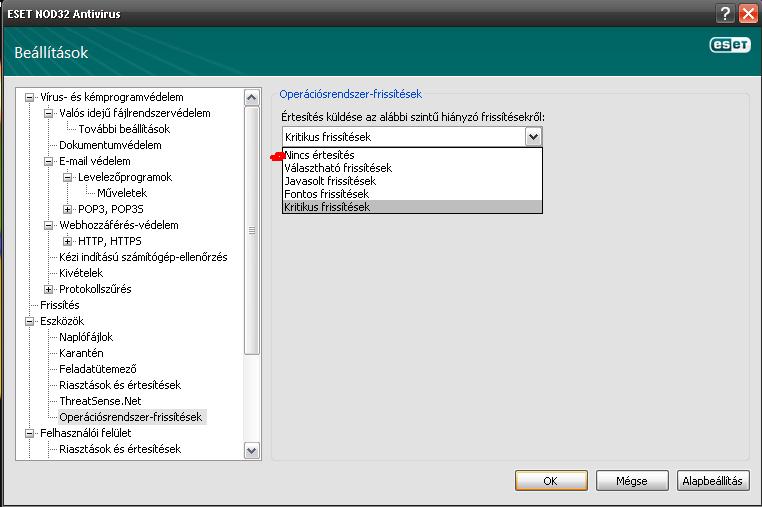The image size is (762, 507).
Task: Select Kézi indítású számítógép-ellenőrzés item
Action: click(143, 257)
